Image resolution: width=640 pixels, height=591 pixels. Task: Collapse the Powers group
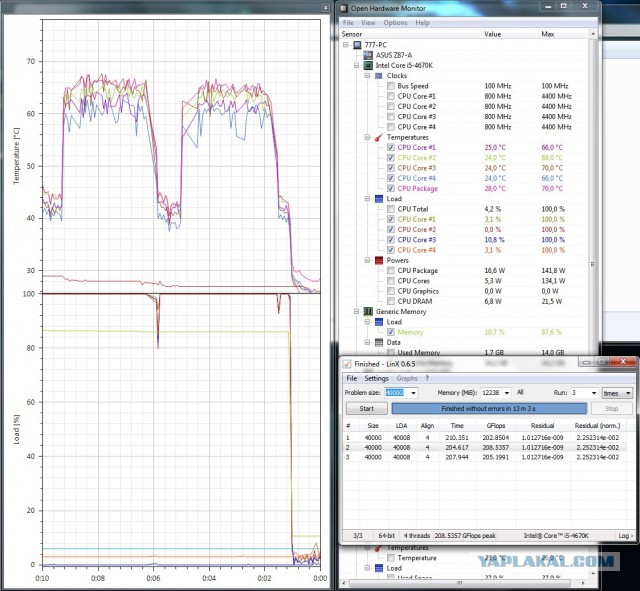pos(367,260)
